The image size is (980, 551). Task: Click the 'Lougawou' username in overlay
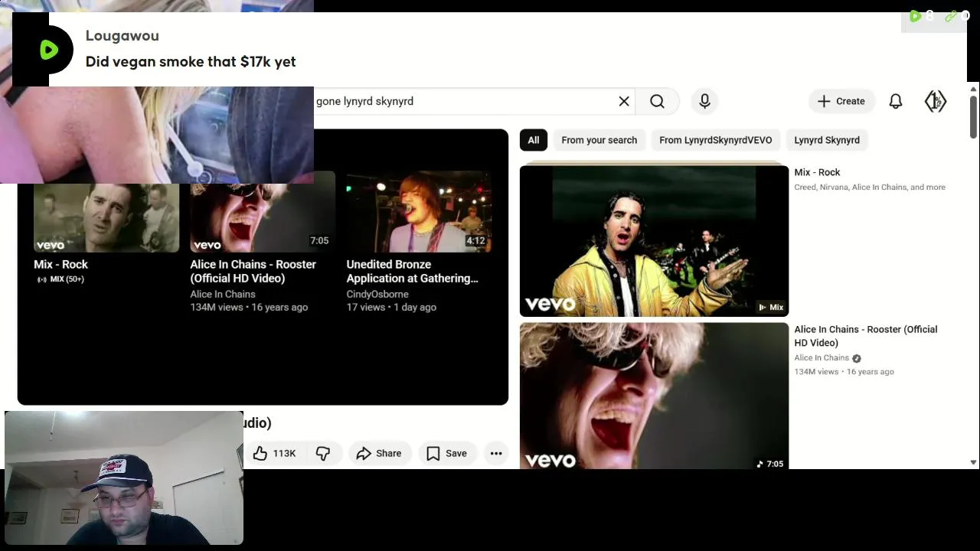tap(122, 35)
